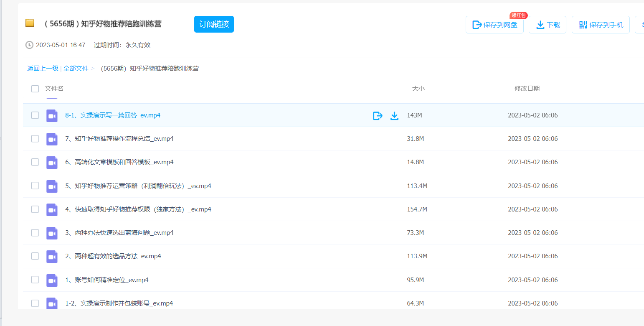
Task: Click the 订阅链接 button
Action: (214, 24)
